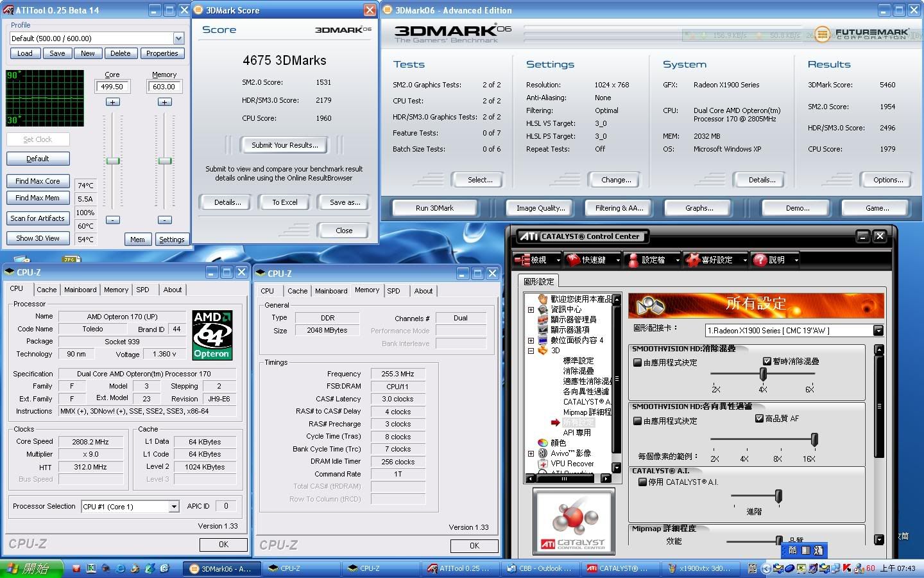The width and height of the screenshot is (924, 578).
Task: Open the 喜好設定 preferences menu in Catalyst
Action: point(715,260)
